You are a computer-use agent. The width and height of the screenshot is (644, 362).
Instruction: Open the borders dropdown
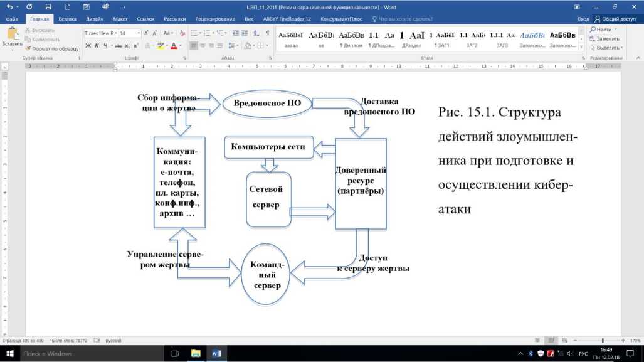267,46
